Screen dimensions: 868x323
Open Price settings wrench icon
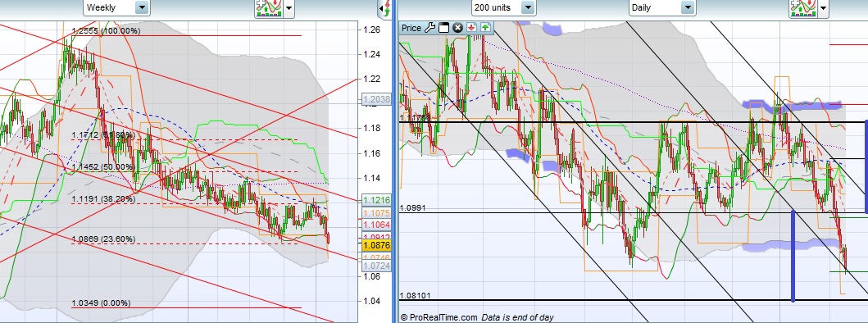(429, 28)
